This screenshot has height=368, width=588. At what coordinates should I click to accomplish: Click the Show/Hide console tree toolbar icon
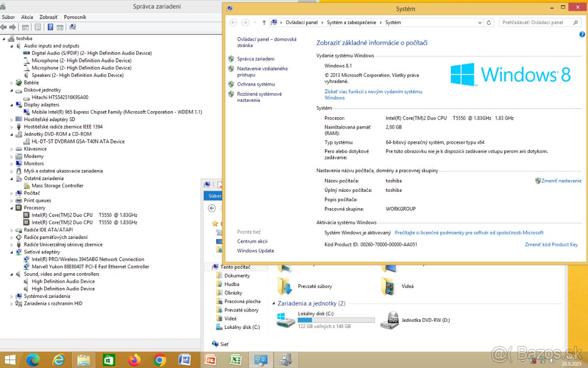(x=25, y=27)
